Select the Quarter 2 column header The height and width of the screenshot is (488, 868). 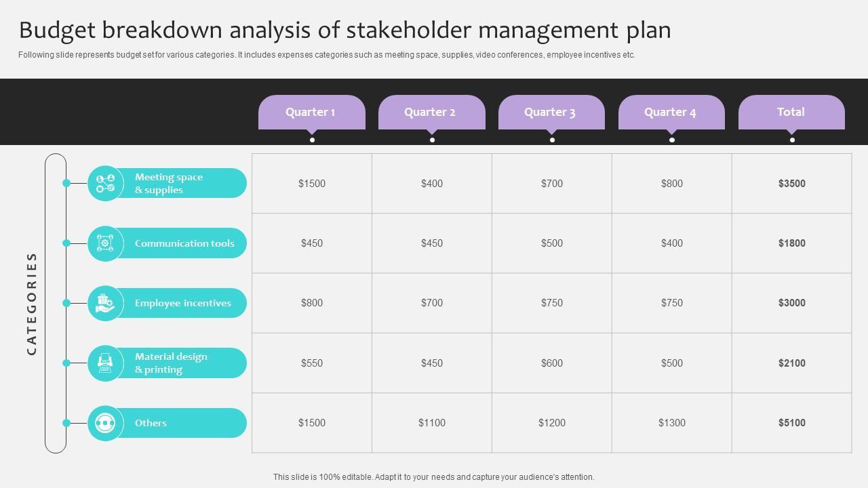pyautogui.click(x=431, y=112)
